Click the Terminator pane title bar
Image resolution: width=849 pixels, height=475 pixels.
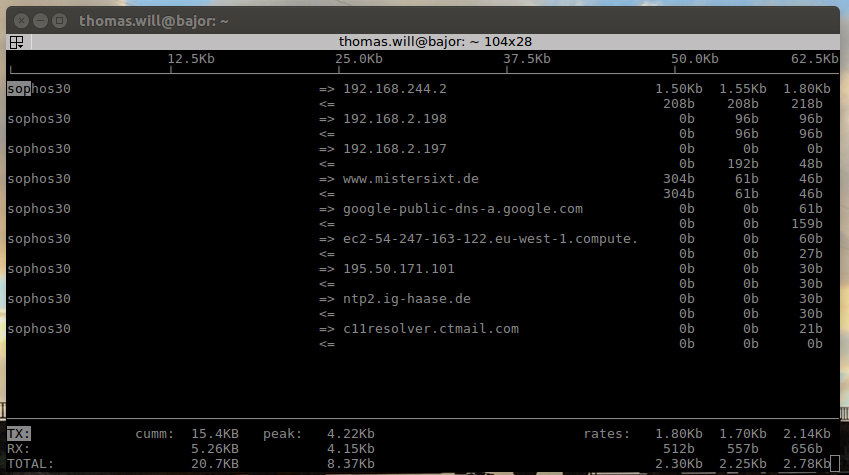tap(425, 42)
